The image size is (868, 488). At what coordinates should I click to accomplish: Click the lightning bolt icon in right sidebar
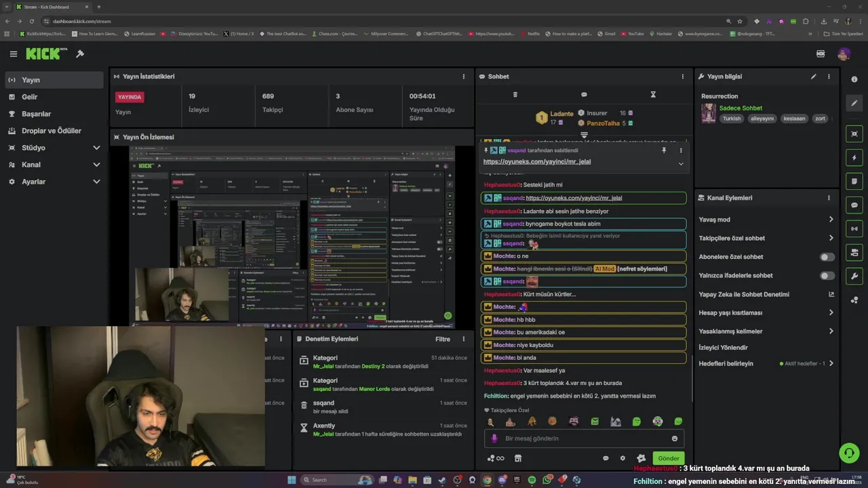point(854,158)
